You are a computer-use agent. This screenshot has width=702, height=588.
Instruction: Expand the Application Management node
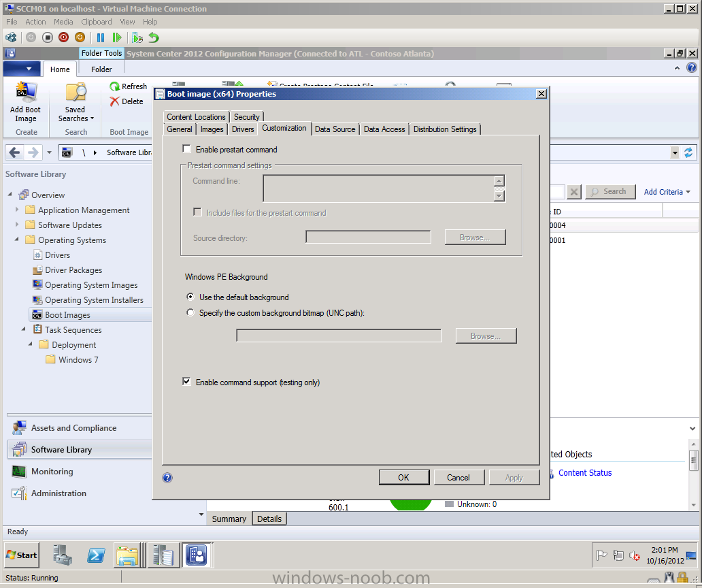[17, 210]
